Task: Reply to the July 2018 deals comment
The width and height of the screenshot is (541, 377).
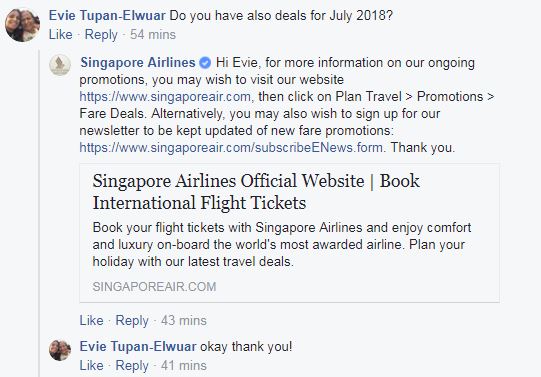Action: coord(101,34)
